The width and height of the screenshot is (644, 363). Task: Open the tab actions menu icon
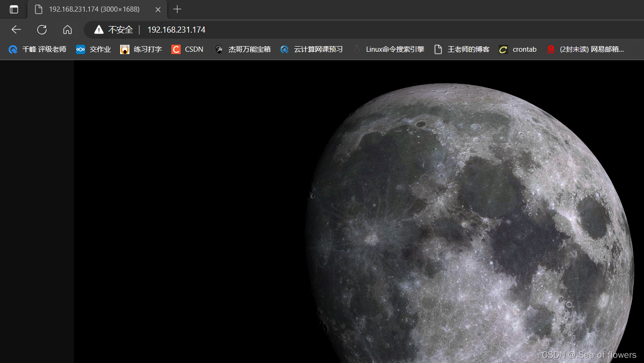click(x=14, y=9)
